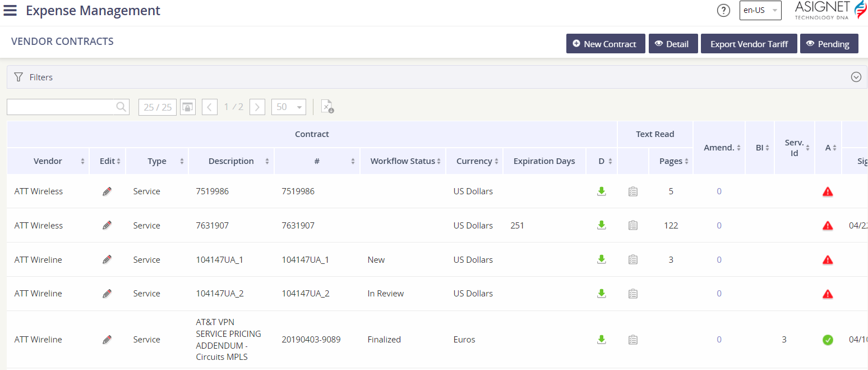Download document for contract 104147UA_2
Viewport: 868px width, 370px height.
(602, 294)
